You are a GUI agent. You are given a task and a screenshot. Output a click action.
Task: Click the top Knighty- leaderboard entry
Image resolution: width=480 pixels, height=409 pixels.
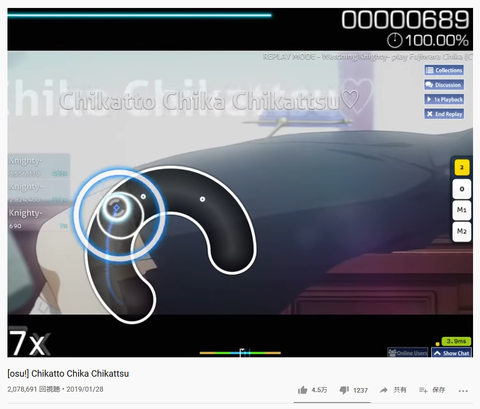[39, 167]
